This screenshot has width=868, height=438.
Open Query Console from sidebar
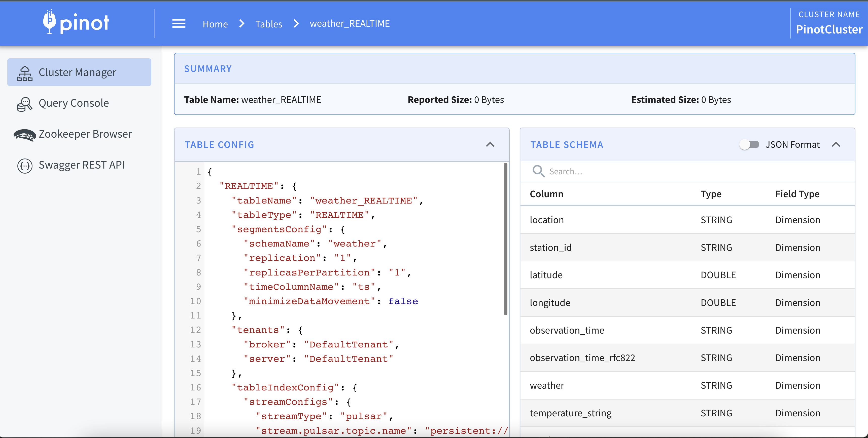[74, 103]
